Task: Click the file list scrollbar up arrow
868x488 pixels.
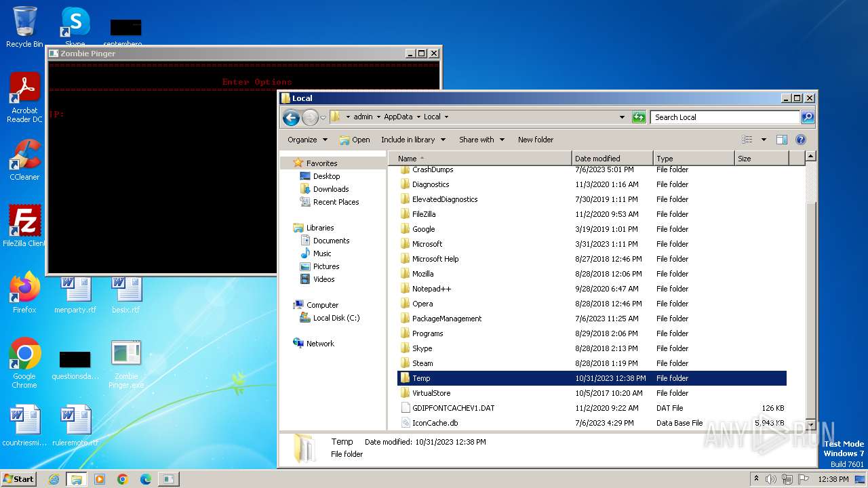Action: [810, 157]
